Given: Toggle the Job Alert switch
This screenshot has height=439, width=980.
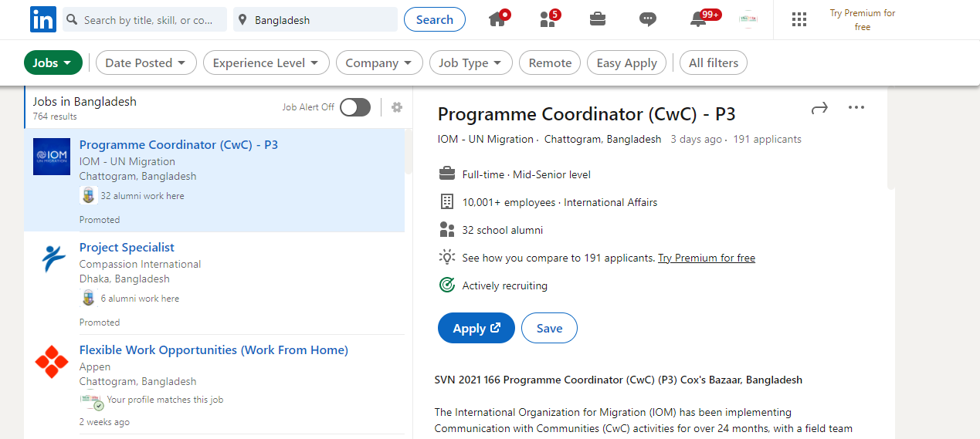Looking at the screenshot, I should [355, 107].
